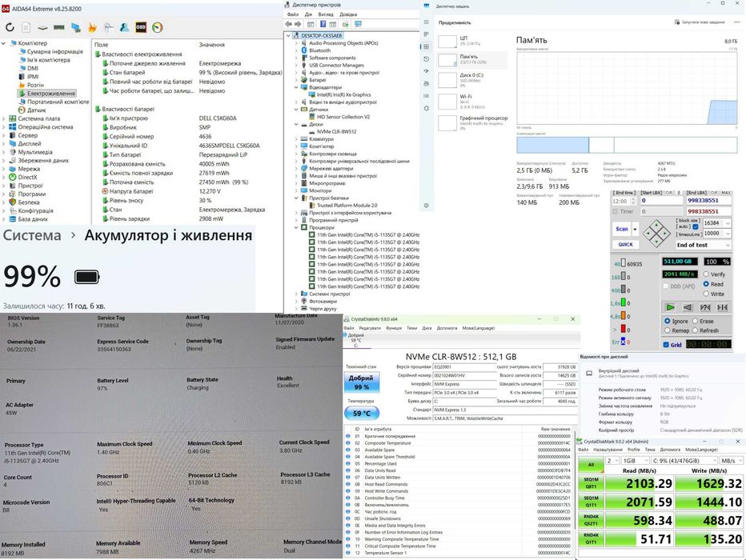This screenshot has height=560, width=746.
Task: Open the timeout 10000 dropdown
Action: pos(727,234)
